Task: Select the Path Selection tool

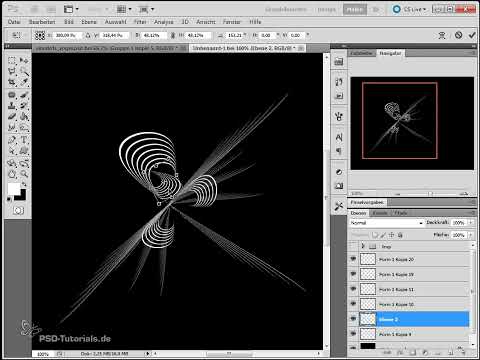Action: pos(12,151)
